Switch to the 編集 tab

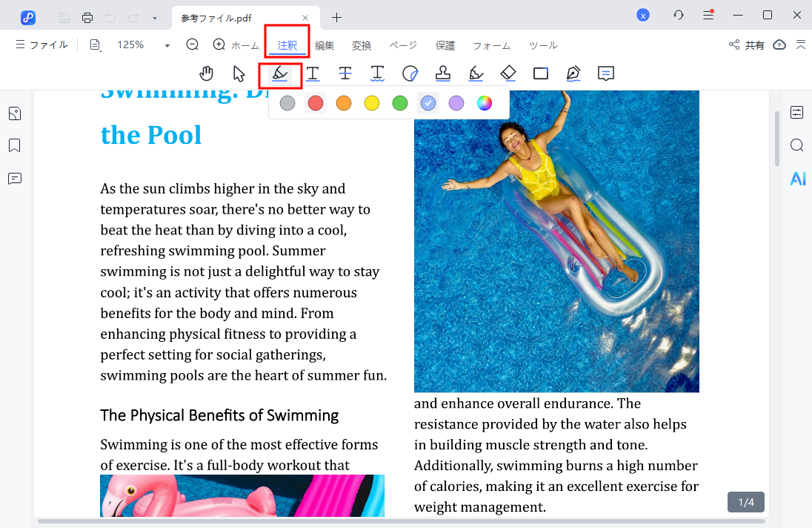(325, 45)
